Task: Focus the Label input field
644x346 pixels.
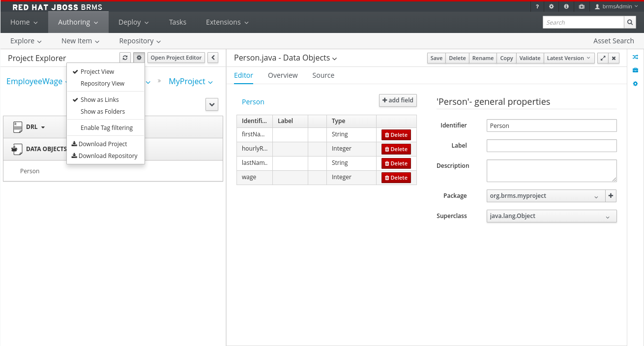Action: 552,146
